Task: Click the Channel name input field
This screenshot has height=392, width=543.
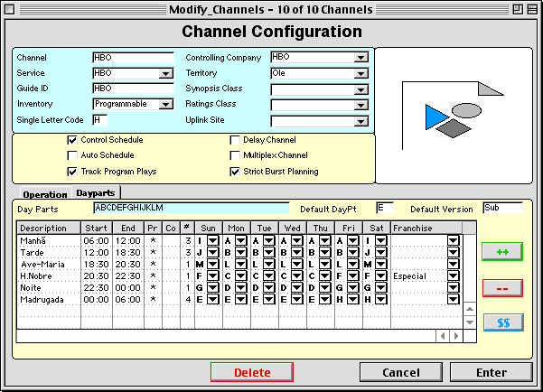Action: [x=134, y=58]
